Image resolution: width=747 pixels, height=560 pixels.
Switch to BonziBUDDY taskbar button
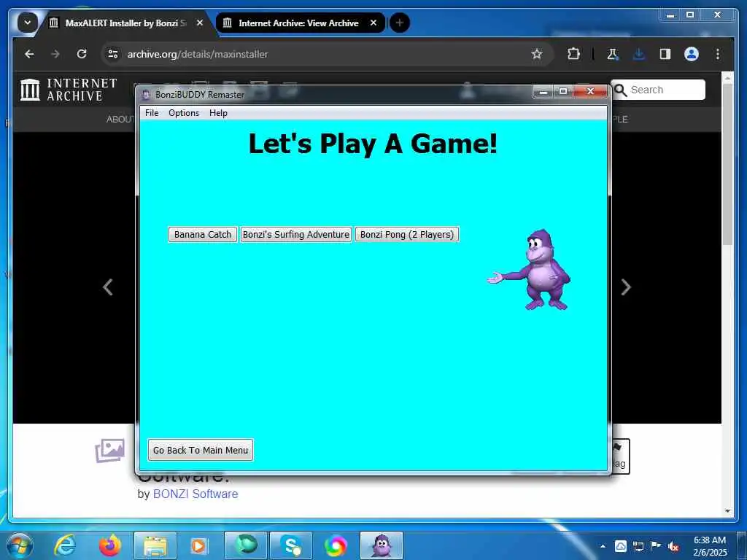coord(382,545)
